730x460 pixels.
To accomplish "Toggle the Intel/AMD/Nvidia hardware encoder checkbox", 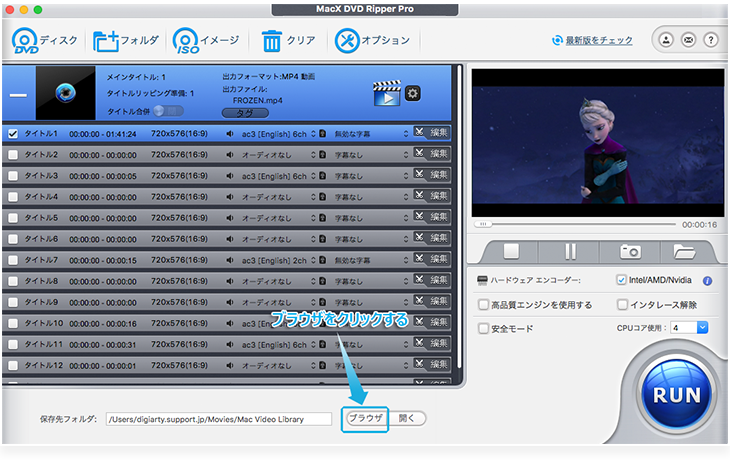I will tap(621, 280).
